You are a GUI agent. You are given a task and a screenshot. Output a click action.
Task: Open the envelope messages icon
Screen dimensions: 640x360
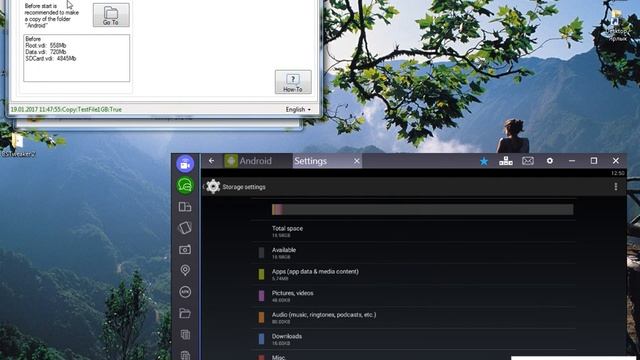(x=528, y=161)
